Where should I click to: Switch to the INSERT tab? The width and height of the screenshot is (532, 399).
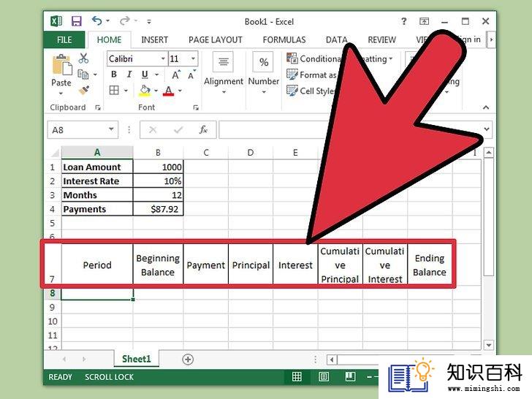(x=154, y=39)
